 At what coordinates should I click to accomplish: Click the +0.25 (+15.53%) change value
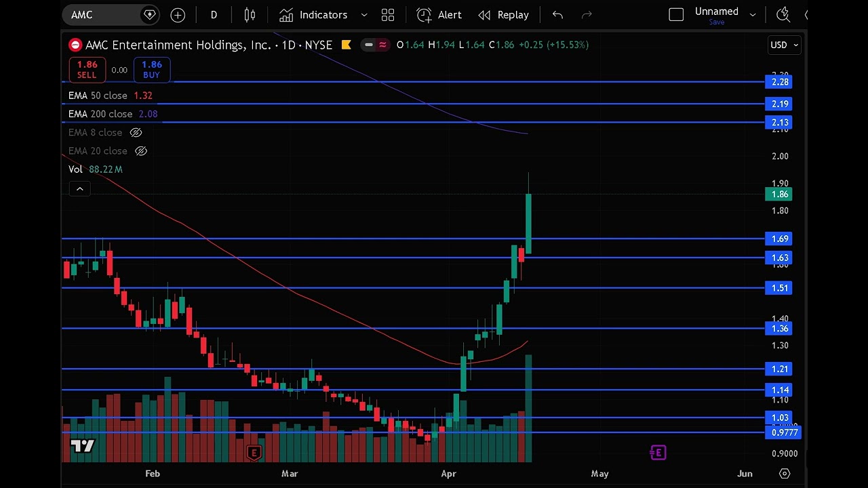[x=553, y=45]
